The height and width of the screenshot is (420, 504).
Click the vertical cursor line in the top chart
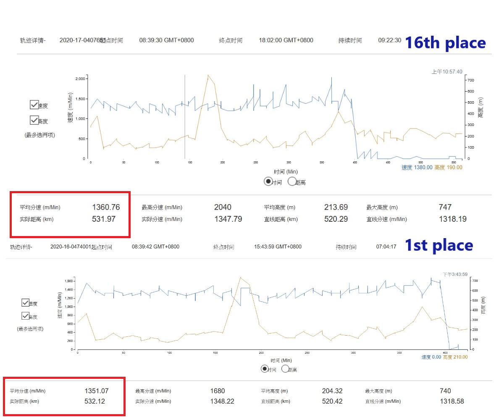click(x=185, y=126)
